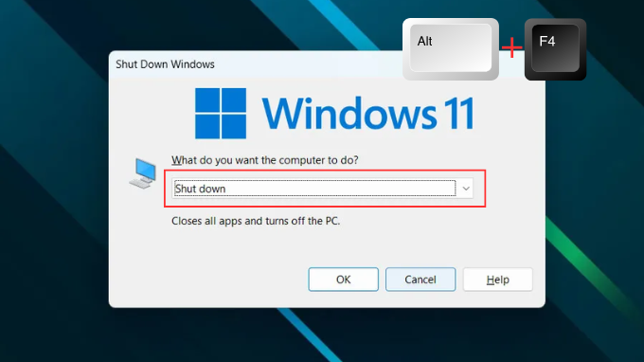644x362 pixels.
Task: Click 'Closes all apps and turns off the PC.' text
Action: 256,221
